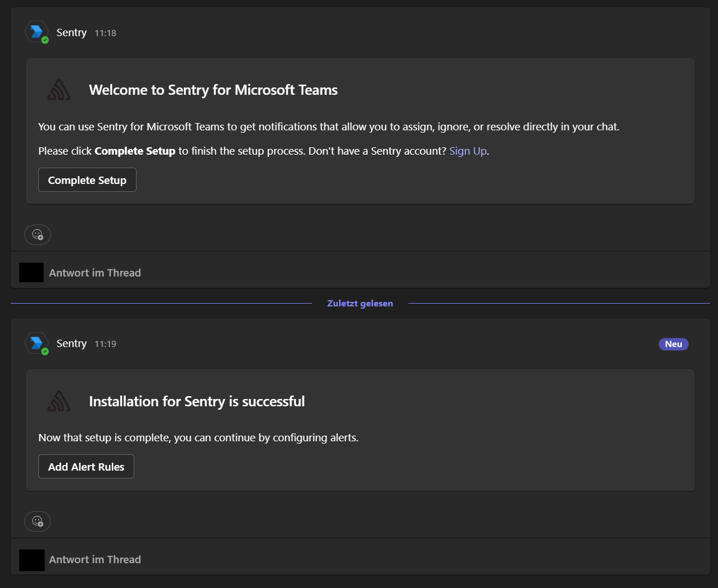Click the 'Welcome to Sentry for Microsoft Teams' heading
This screenshot has height=588, width=718.
click(213, 90)
